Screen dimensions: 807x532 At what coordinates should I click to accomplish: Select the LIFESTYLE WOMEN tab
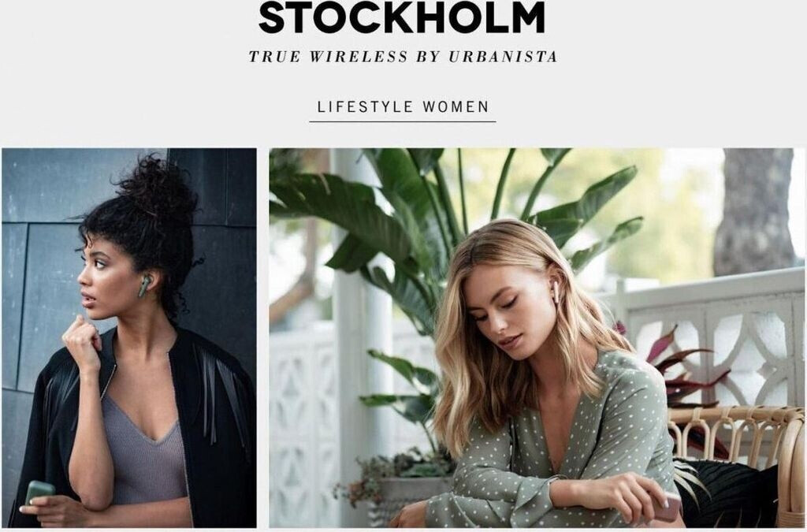403,107
